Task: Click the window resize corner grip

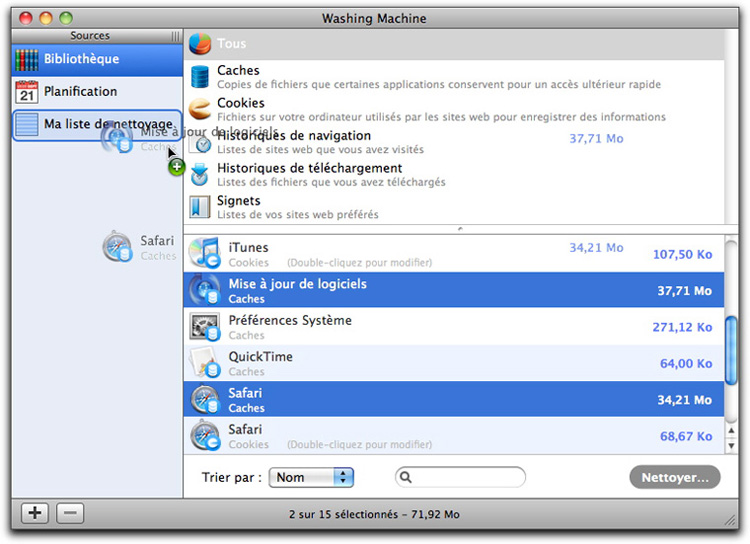Action: [x=730, y=520]
